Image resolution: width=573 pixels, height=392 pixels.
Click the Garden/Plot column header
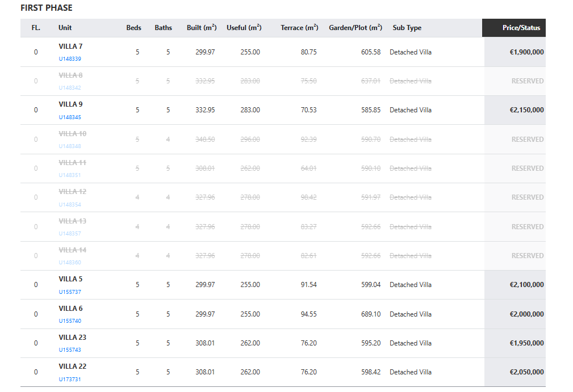tap(355, 28)
